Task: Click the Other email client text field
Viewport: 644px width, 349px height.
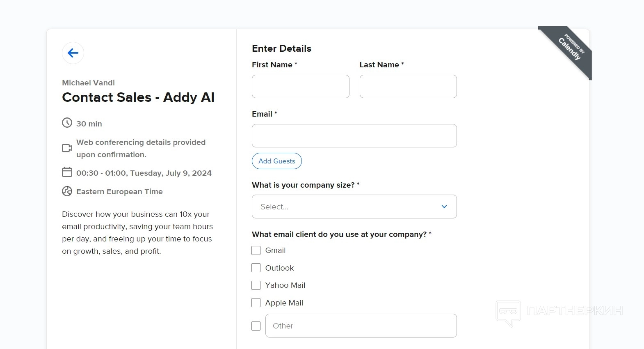Action: 361,326
